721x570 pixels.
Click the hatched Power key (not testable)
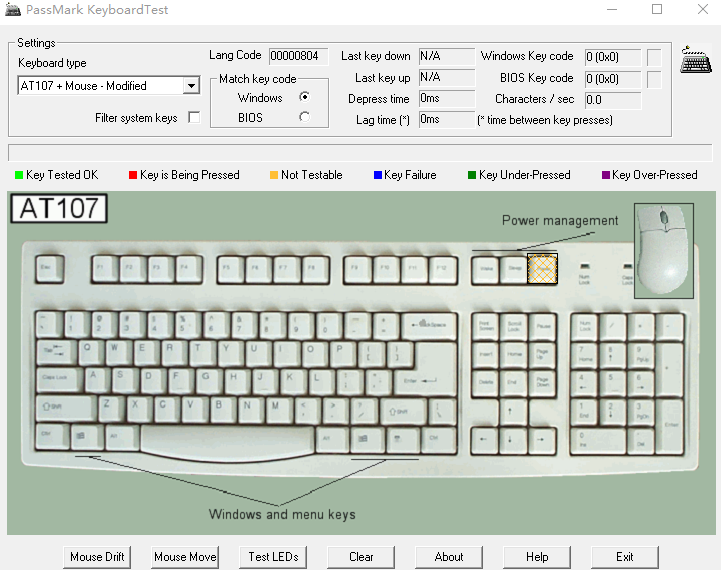tap(542, 269)
